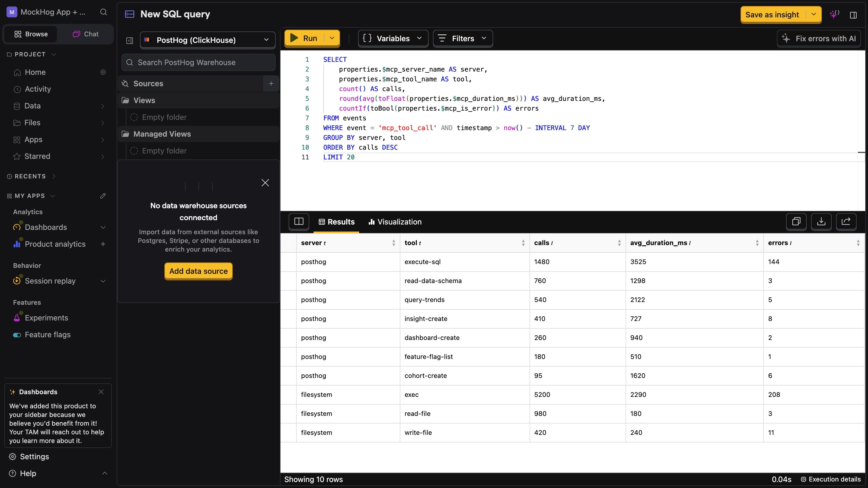Switch to Browse tab
The height and width of the screenshot is (488, 868).
[x=31, y=34]
